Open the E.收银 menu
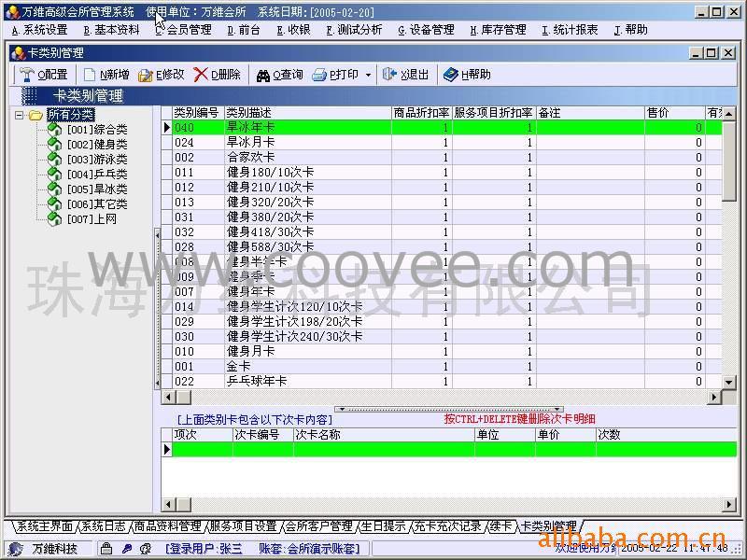 (x=293, y=30)
